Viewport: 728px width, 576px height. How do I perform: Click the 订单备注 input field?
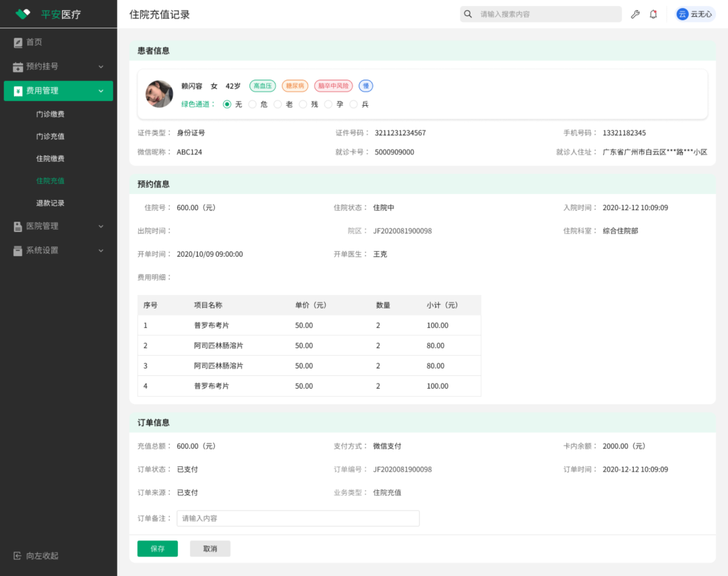pyautogui.click(x=298, y=519)
